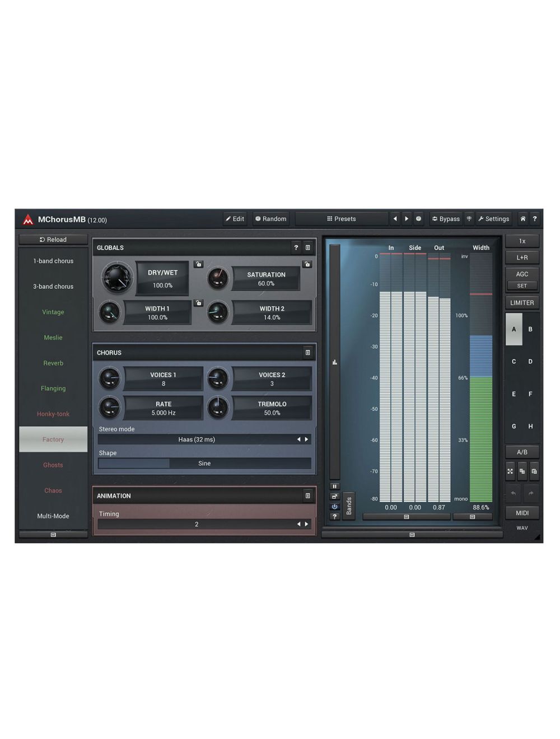Click the Shape Sine slider
Image resolution: width=560 pixels, height=739 pixels.
204,463
